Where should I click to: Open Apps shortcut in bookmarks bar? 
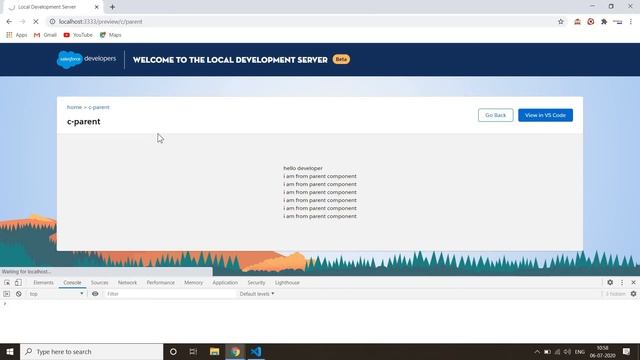17,35
